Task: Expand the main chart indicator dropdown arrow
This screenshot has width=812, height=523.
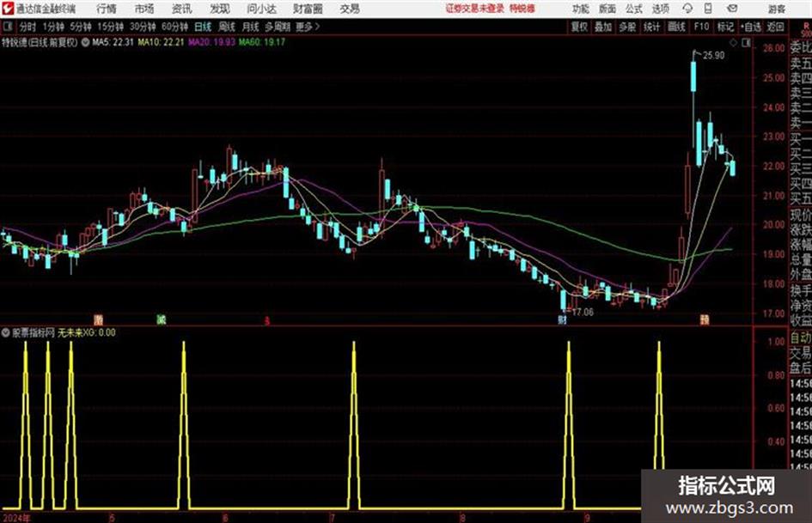Action: tap(85, 42)
